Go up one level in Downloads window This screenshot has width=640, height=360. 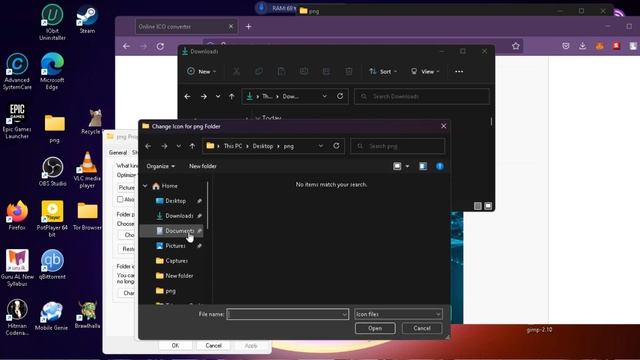pos(232,96)
